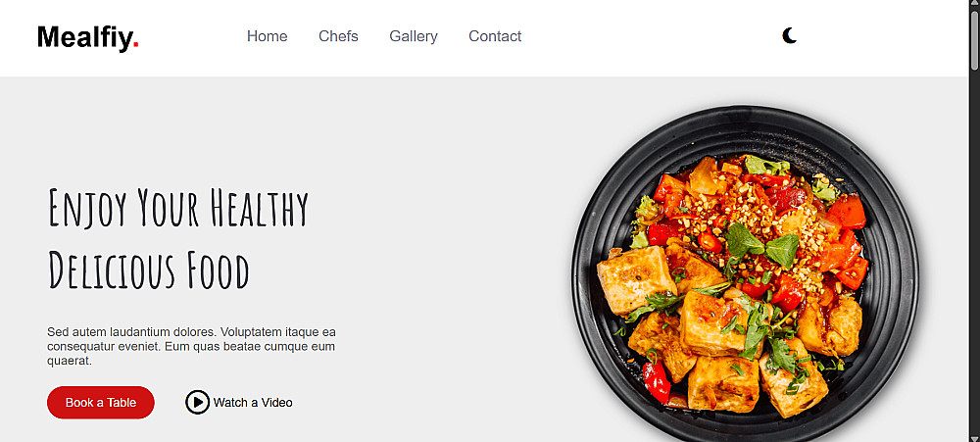Select the Watch a Video link text
Screen dimensions: 980x442
[x=253, y=403]
